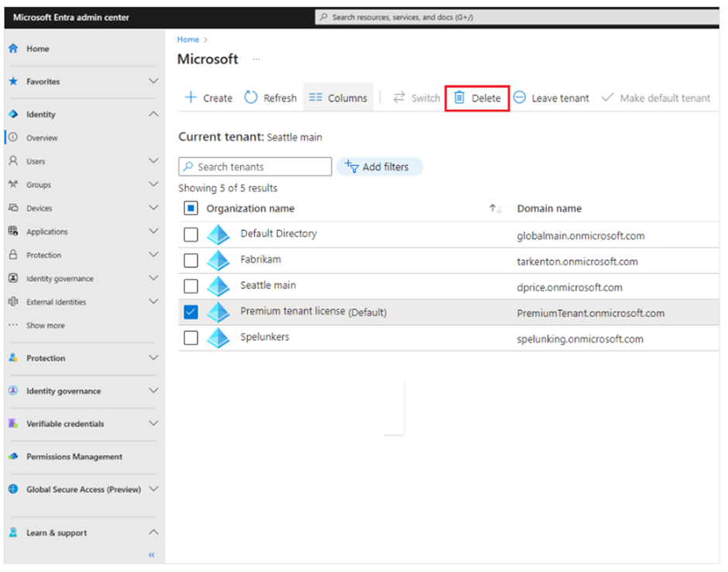This screenshot has height=572, width=728.
Task: Click the Create plus toolbar button
Action: [208, 98]
